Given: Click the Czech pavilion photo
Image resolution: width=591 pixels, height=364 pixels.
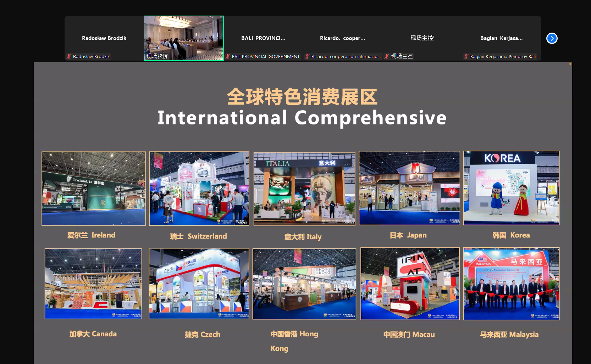Looking at the screenshot, I should [199, 284].
